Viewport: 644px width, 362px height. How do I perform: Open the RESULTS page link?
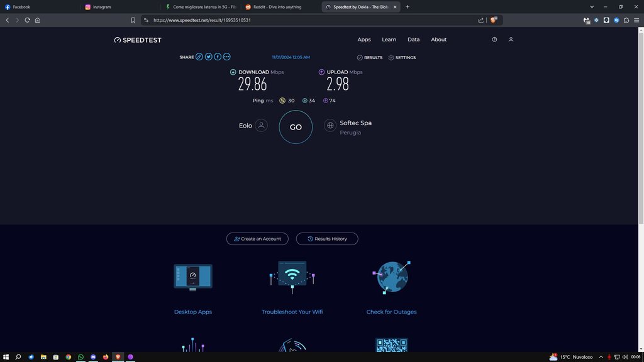(x=370, y=58)
